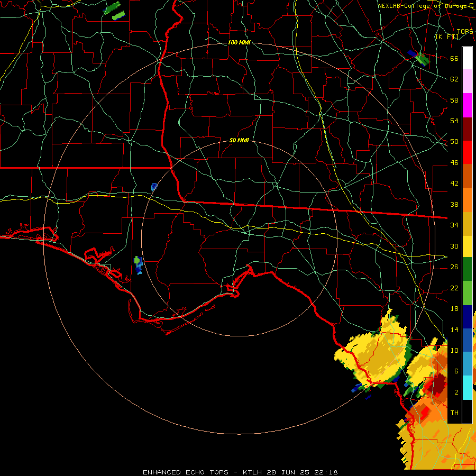The width and height of the screenshot is (476, 476).
Task: Choose the yellow legend swatch
Action: 467,246
